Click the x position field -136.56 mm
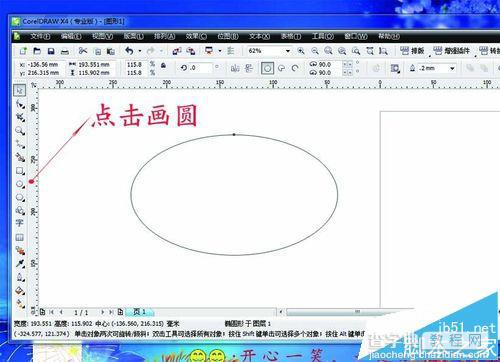This screenshot has height=362, width=500. 43,64
